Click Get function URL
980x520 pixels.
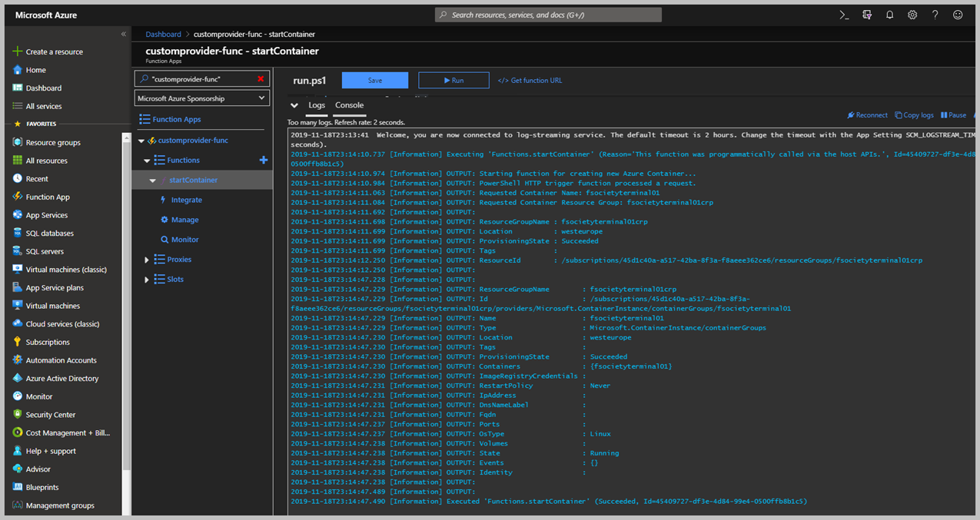pyautogui.click(x=530, y=80)
